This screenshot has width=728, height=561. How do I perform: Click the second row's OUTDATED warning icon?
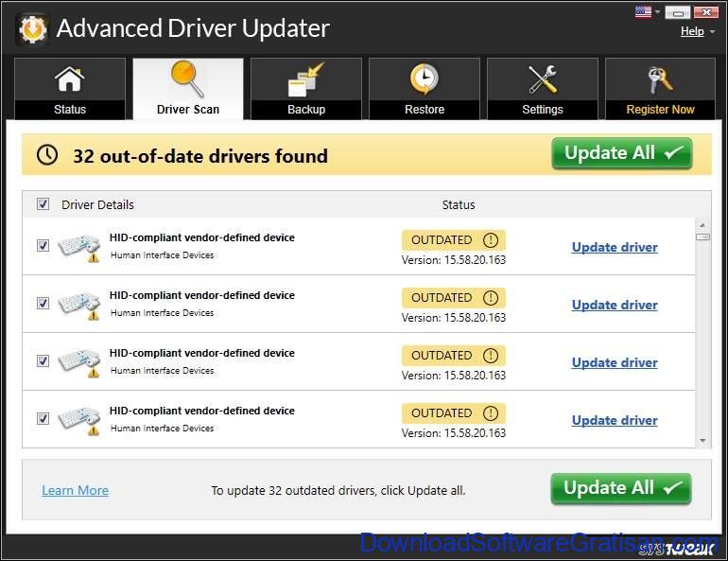491,298
